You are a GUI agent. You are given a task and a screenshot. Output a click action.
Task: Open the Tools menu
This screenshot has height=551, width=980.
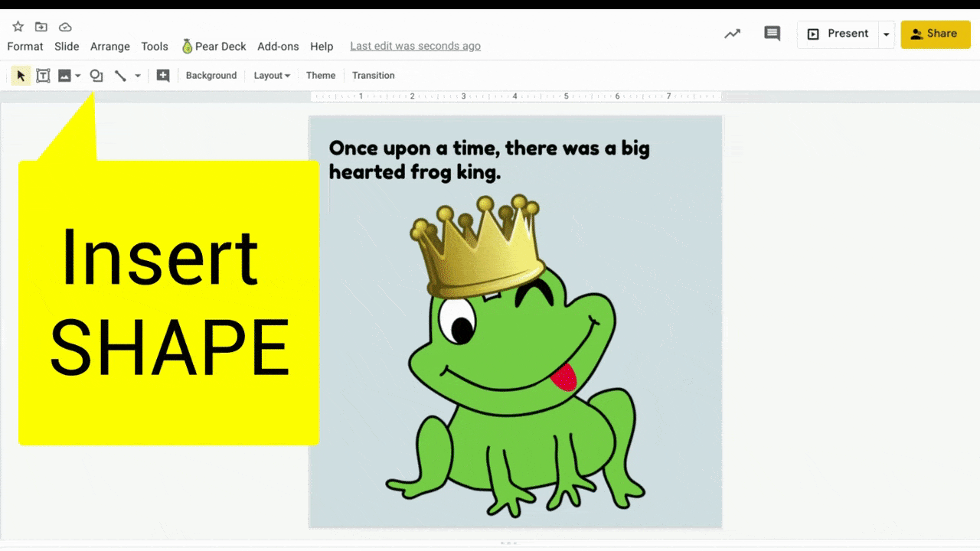coord(155,47)
